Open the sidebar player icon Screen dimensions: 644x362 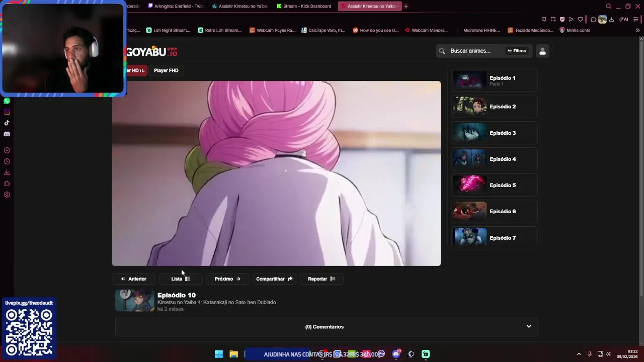[x=7, y=150]
